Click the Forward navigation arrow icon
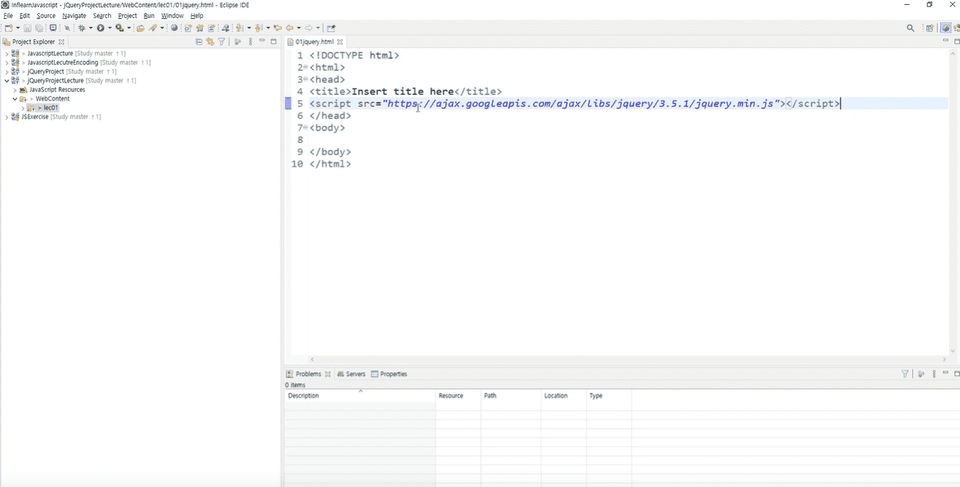The width and height of the screenshot is (960, 487). (x=309, y=28)
